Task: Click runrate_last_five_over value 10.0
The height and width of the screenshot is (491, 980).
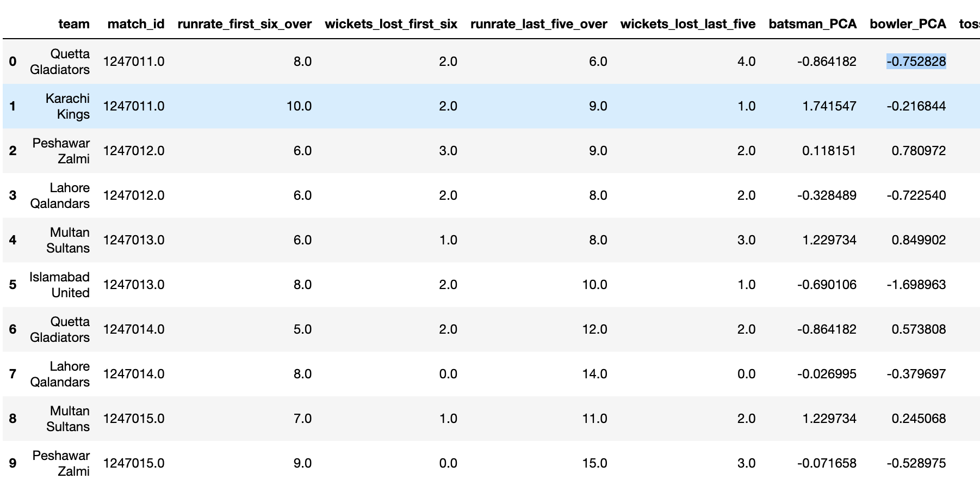Action: click(594, 285)
